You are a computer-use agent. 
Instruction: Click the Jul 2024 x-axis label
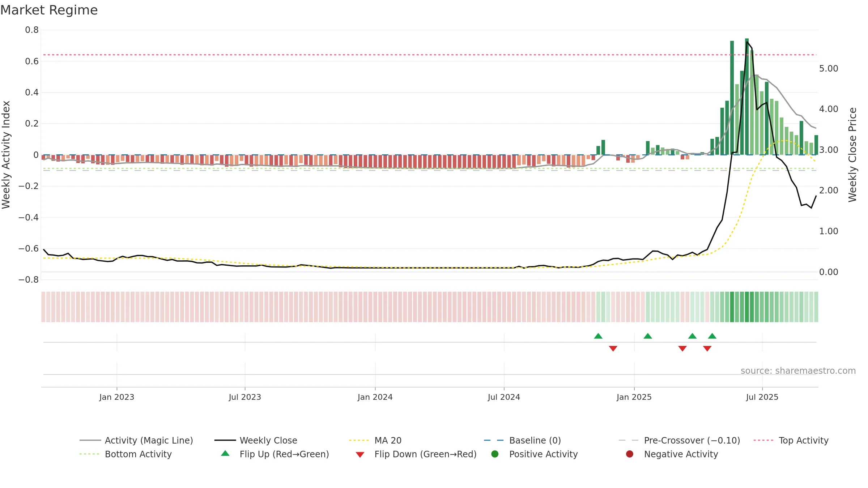[x=504, y=397]
